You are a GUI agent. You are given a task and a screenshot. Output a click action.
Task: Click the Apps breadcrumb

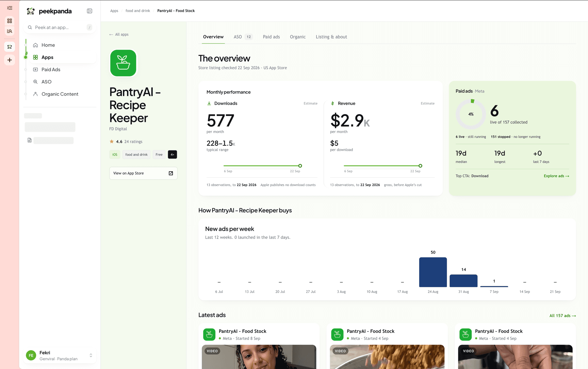(114, 11)
